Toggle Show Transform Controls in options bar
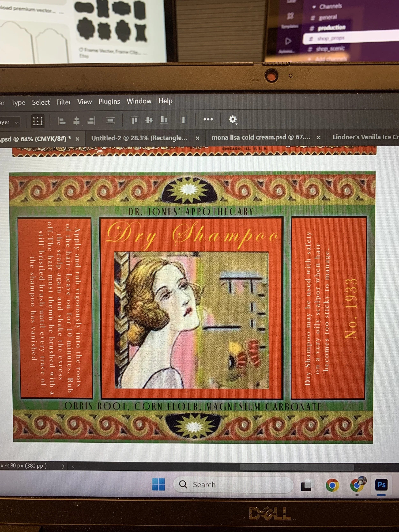Viewport: 399px width, 532px height. coord(38,121)
